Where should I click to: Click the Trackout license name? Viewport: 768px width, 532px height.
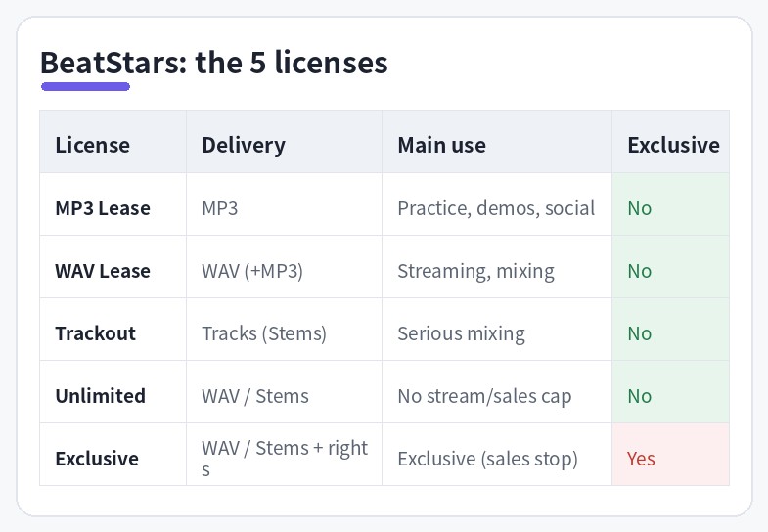pos(96,333)
